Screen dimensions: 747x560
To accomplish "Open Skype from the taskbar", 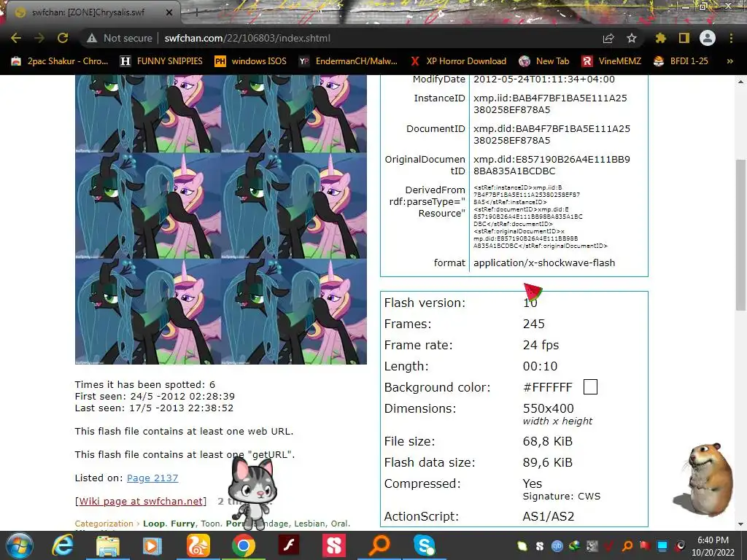I will tap(425, 545).
